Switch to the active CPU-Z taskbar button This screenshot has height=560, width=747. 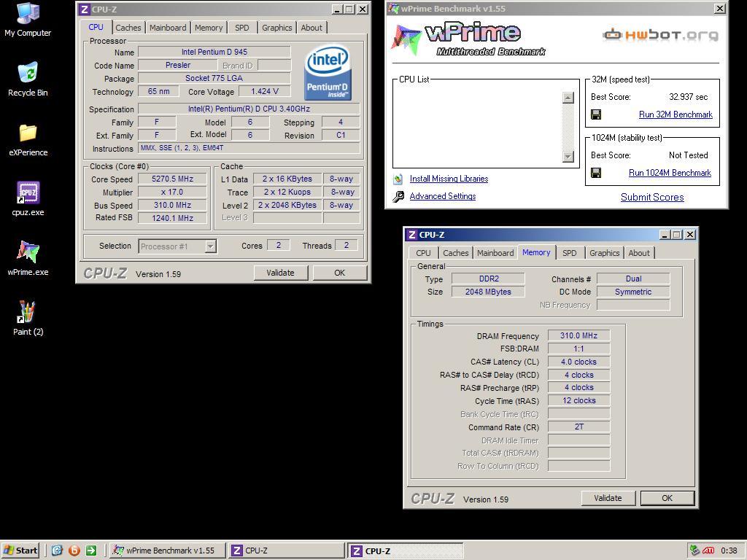tap(405, 551)
